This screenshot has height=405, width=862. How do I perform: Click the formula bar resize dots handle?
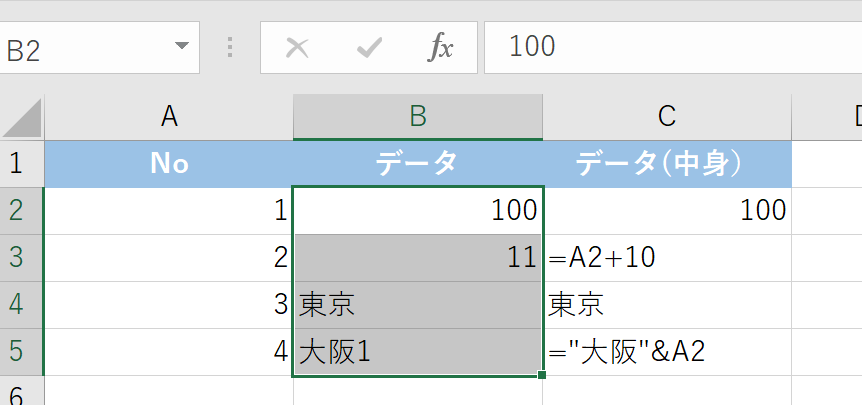[231, 47]
